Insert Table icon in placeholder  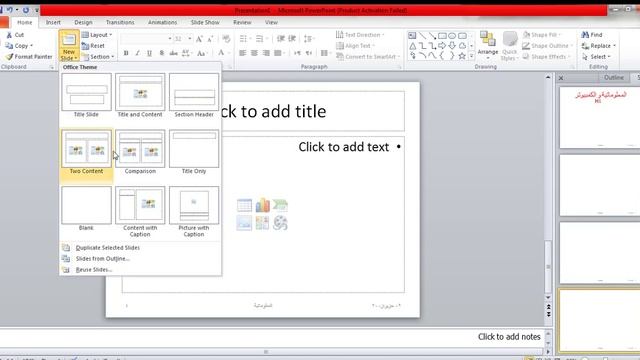coord(244,205)
